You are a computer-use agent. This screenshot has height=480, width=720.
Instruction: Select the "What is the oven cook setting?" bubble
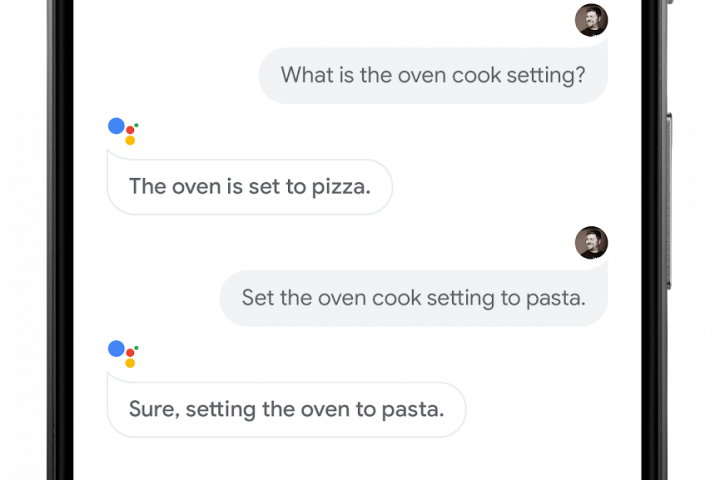[x=433, y=75]
